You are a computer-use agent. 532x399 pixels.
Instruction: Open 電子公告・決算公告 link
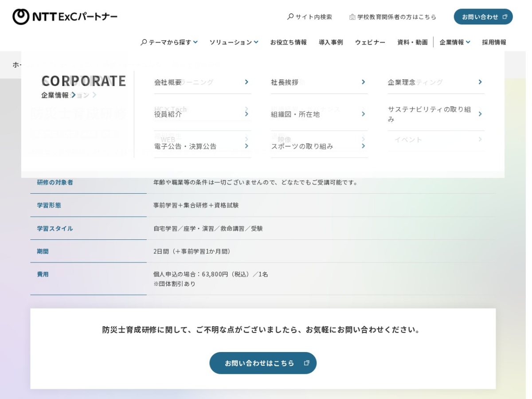coord(203,146)
